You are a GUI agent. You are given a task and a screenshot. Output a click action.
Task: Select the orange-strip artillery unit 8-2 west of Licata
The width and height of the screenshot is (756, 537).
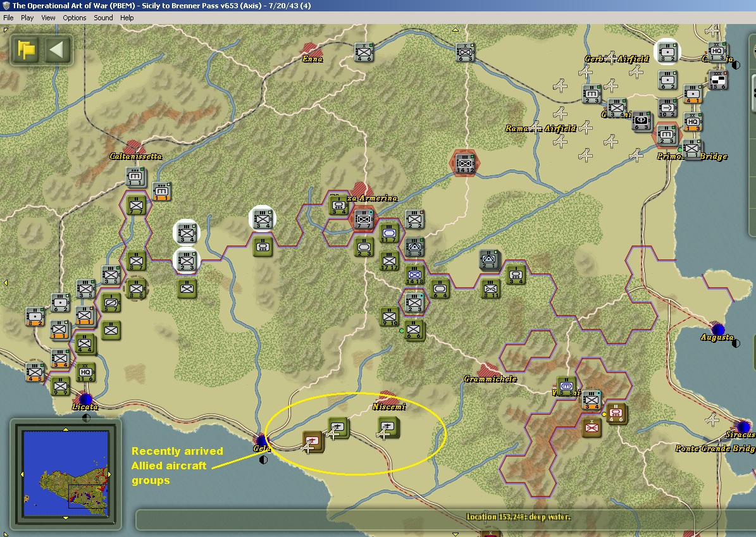[35, 316]
